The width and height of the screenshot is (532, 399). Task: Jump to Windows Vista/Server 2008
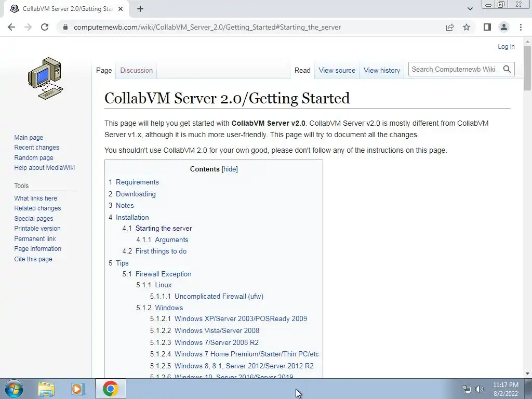click(x=205, y=330)
